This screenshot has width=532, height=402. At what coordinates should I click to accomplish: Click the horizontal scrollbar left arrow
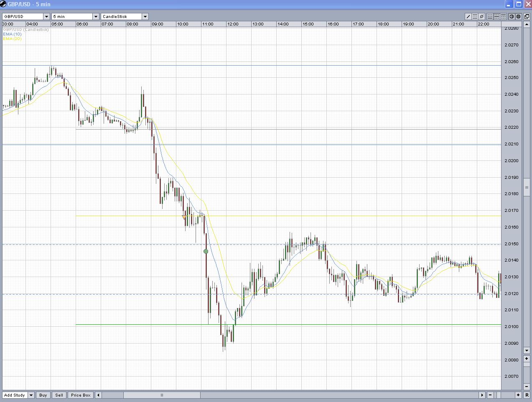[x=98, y=395]
